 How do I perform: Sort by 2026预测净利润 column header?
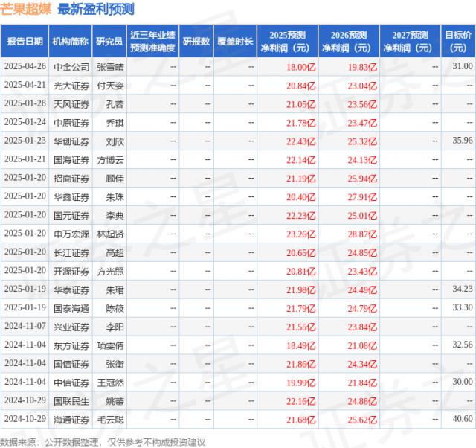pos(349,42)
